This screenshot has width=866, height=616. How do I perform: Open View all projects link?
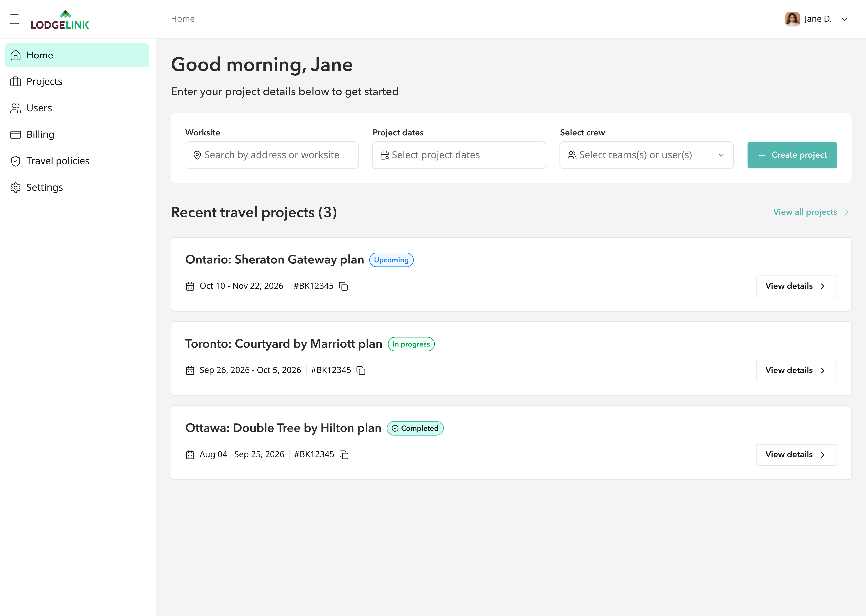point(805,212)
